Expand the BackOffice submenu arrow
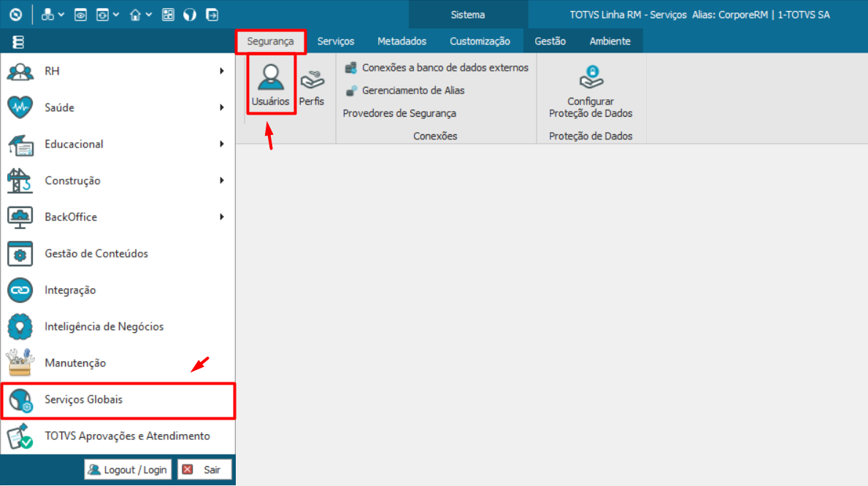The height and width of the screenshot is (486, 868). pyautogui.click(x=221, y=217)
